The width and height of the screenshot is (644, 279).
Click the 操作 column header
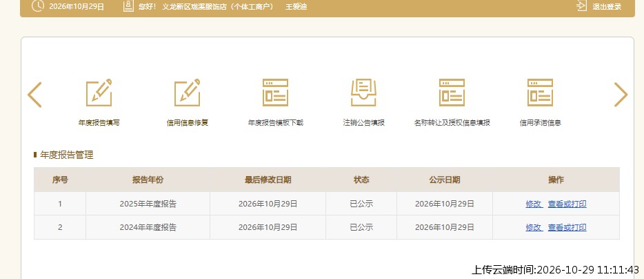(556, 180)
